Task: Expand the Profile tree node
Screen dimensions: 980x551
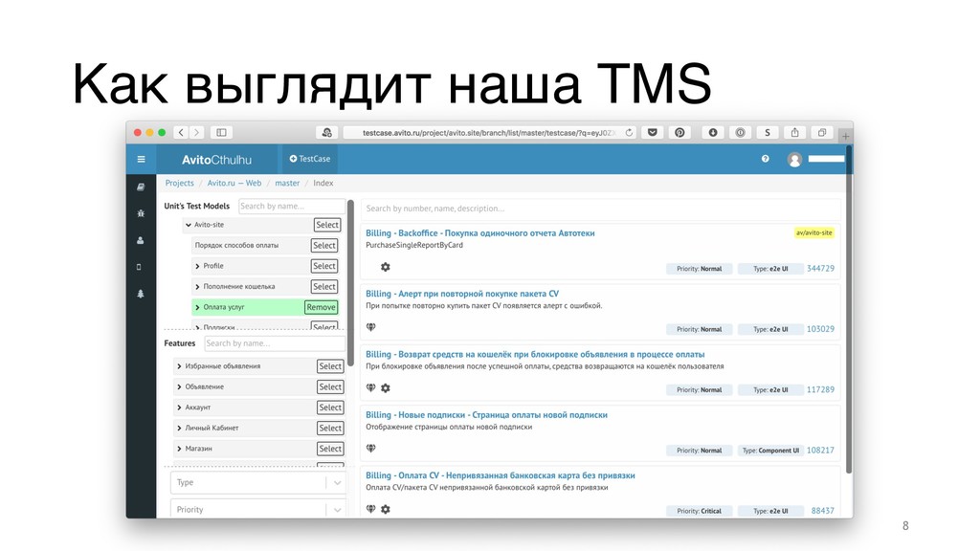Action: click(x=197, y=266)
